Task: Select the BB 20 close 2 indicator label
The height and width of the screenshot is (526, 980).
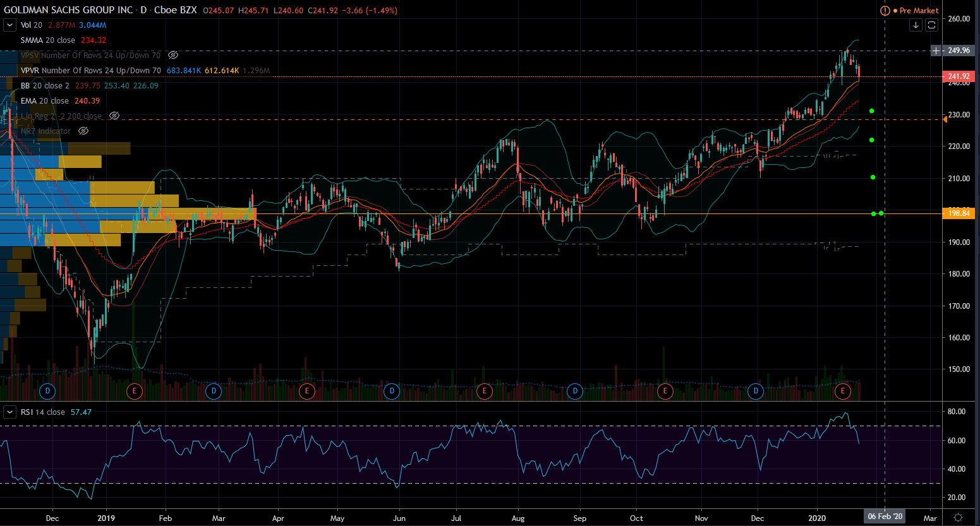Action: click(45, 86)
